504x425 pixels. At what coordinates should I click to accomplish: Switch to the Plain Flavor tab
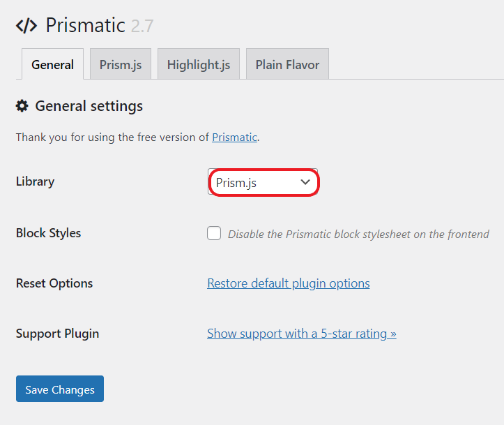coord(287,64)
